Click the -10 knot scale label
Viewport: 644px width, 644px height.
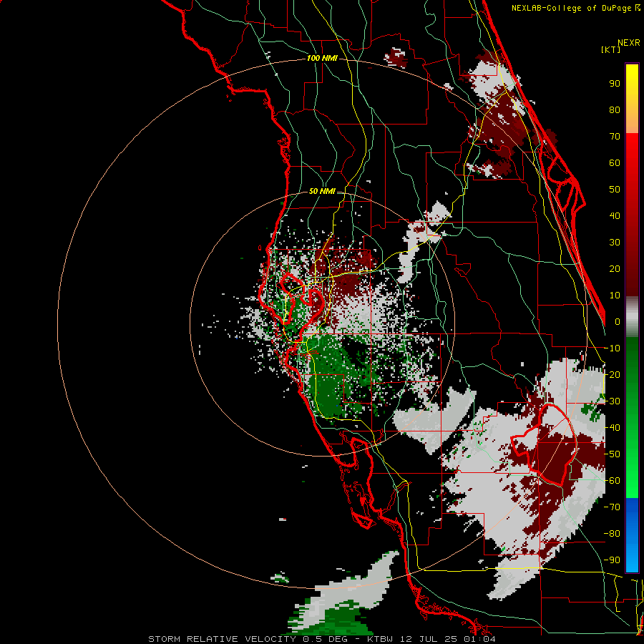pyautogui.click(x=612, y=348)
